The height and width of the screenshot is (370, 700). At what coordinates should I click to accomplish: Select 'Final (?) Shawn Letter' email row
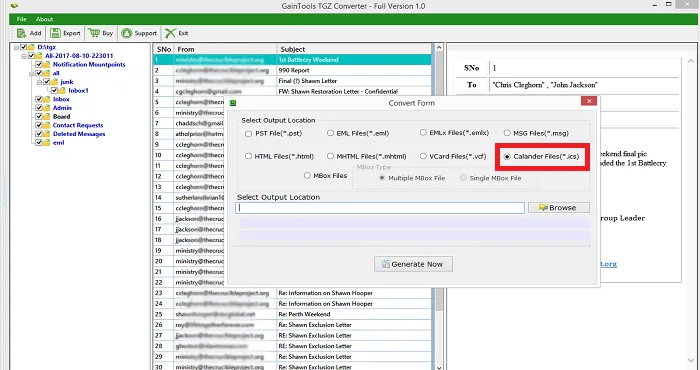click(x=292, y=81)
